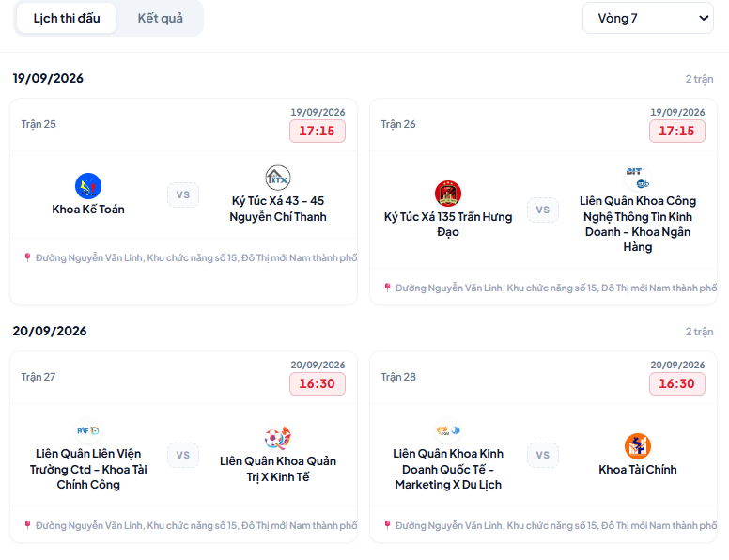This screenshot has width=729, height=560.
Task: Click the Khoa Tài Chính team logo
Action: tap(638, 446)
